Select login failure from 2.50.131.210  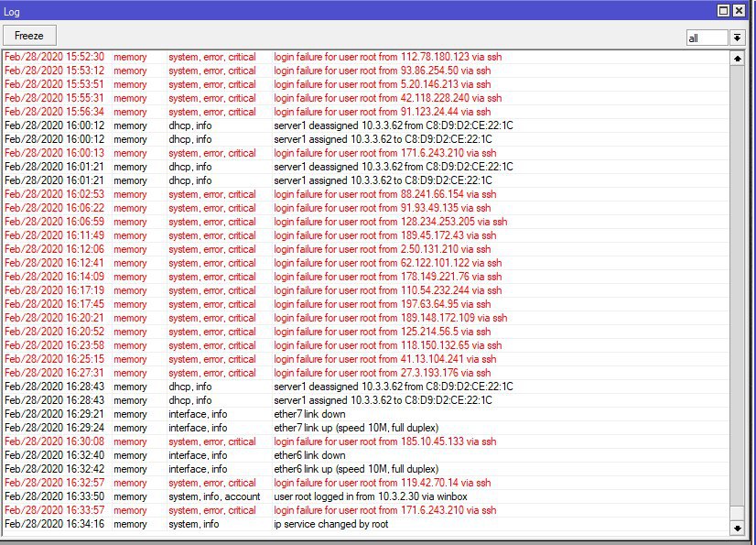(x=366, y=249)
